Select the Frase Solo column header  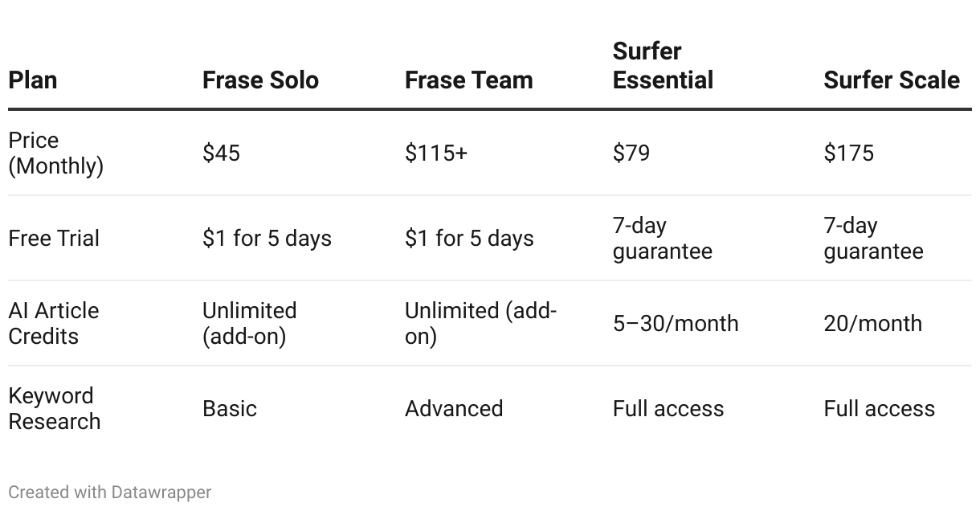click(x=260, y=80)
